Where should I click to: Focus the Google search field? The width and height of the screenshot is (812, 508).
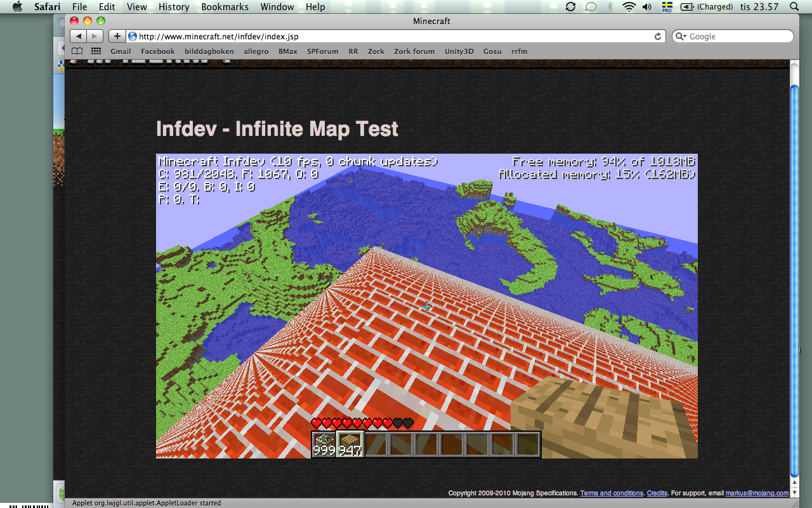[733, 36]
